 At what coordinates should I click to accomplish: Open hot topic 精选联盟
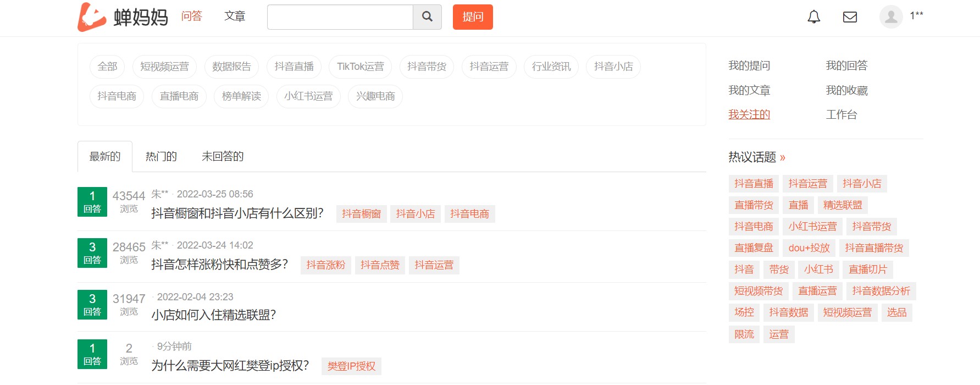tap(843, 205)
